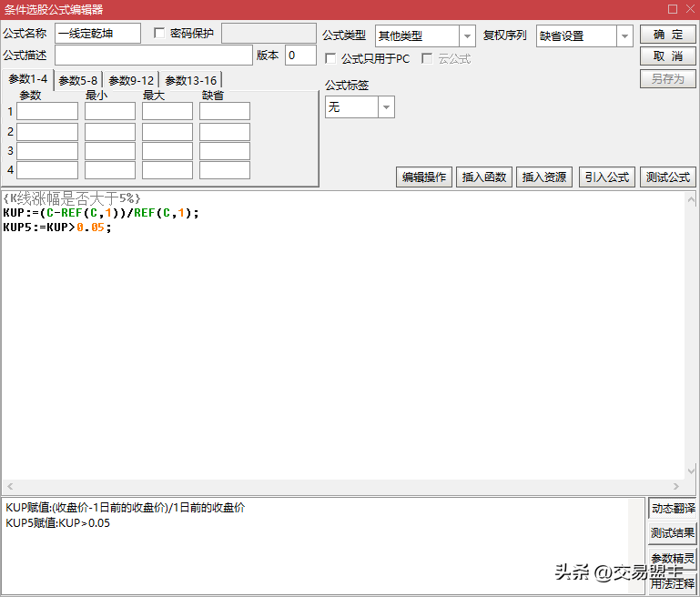Click the 引入公式 button
The width and height of the screenshot is (700, 597).
606,177
